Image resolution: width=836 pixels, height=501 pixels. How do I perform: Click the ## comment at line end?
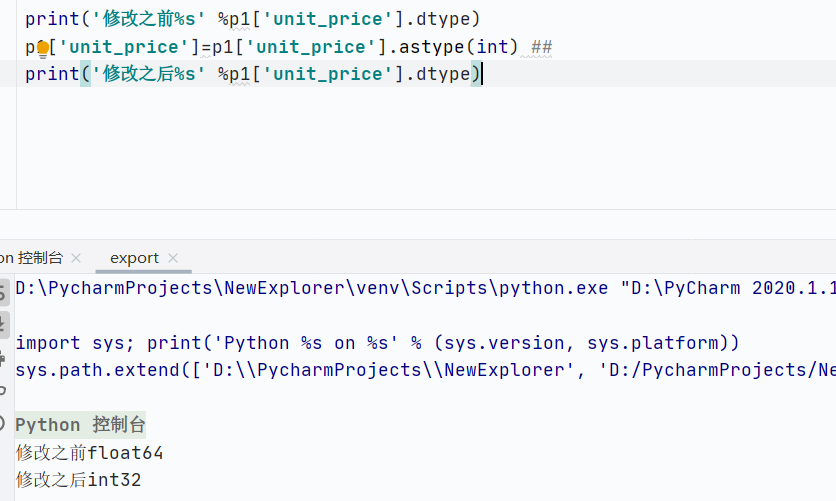pyautogui.click(x=541, y=47)
